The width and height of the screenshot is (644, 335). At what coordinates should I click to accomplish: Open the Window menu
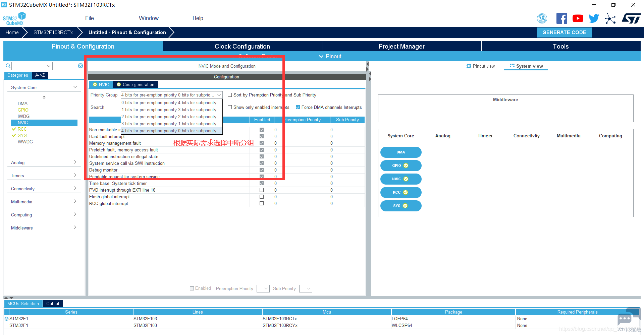click(x=149, y=18)
